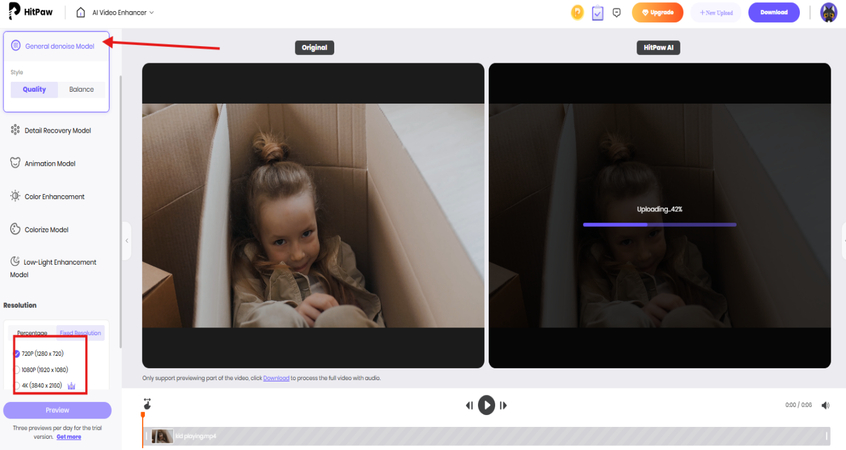This screenshot has height=450, width=846.
Task: Click the Preview button
Action: tap(57, 410)
